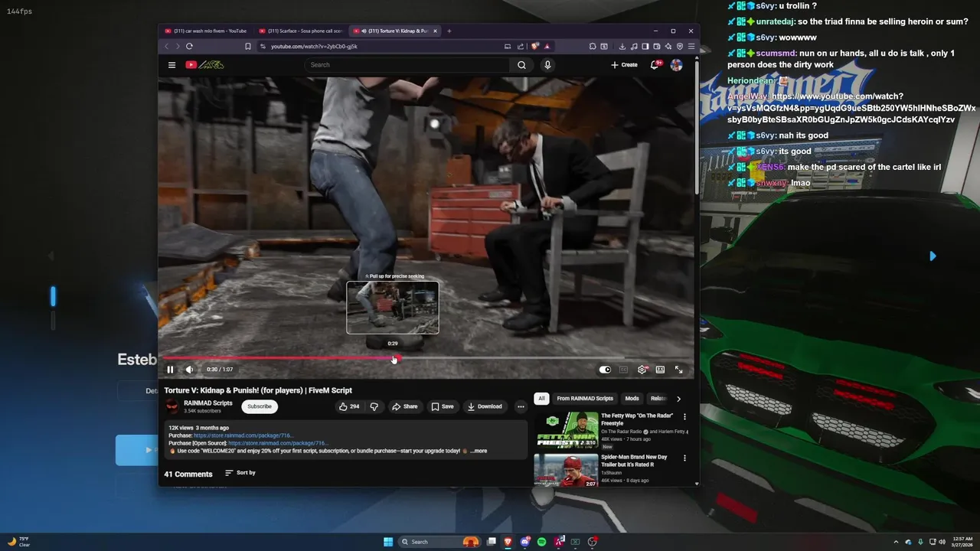Image resolution: width=980 pixels, height=551 pixels.
Task: Bookmark this page with the toolbar bookmark icon
Action: point(247,46)
